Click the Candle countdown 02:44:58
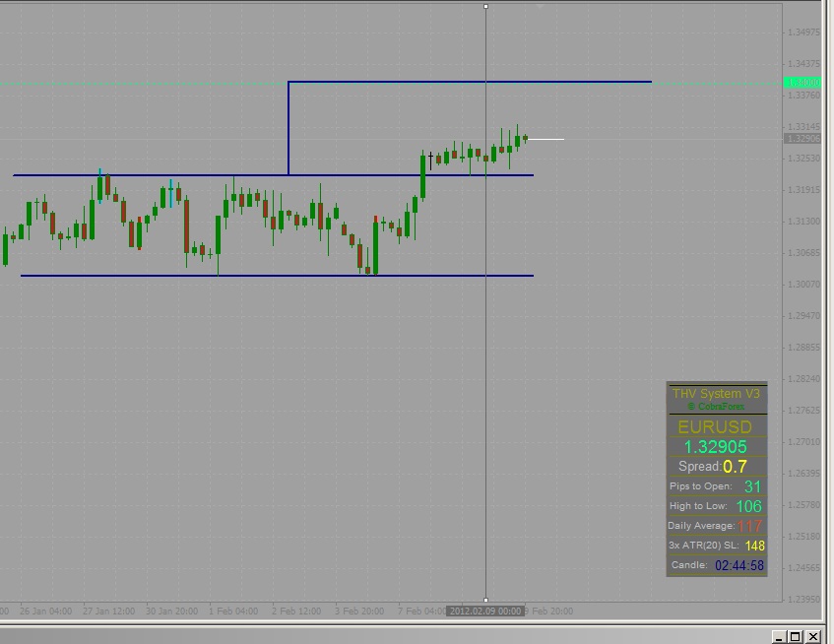 coord(739,565)
